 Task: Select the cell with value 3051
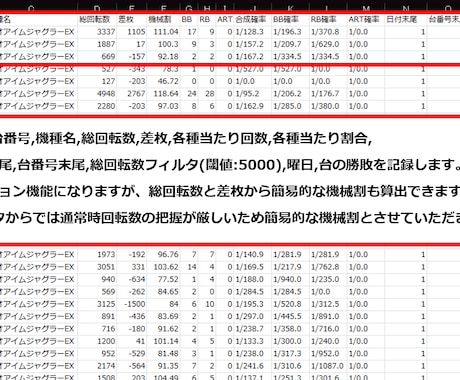coord(97,267)
